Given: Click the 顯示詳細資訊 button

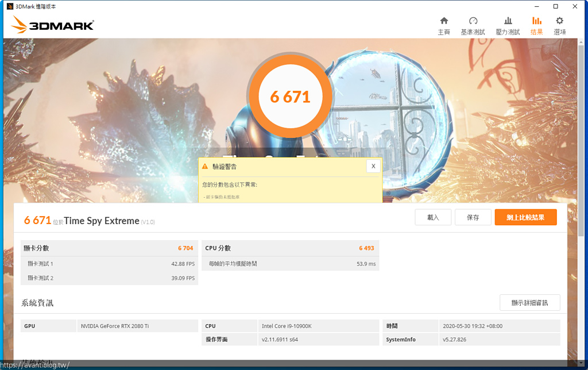Looking at the screenshot, I should (x=530, y=302).
